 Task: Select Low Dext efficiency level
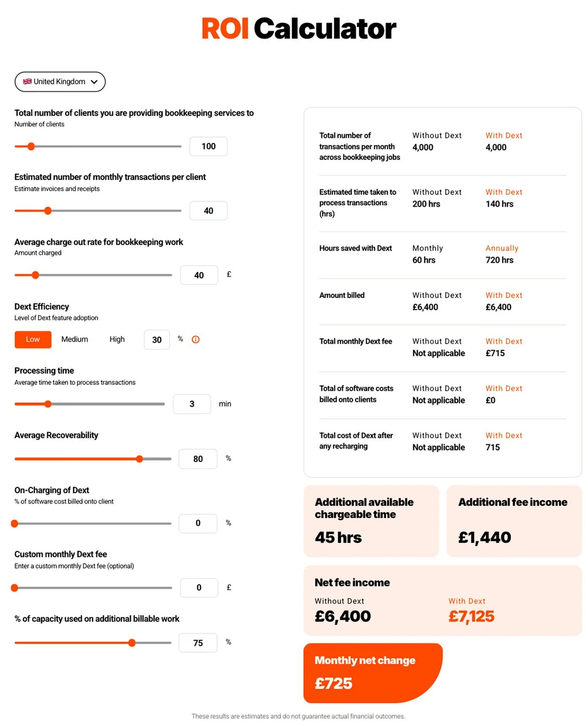point(33,339)
